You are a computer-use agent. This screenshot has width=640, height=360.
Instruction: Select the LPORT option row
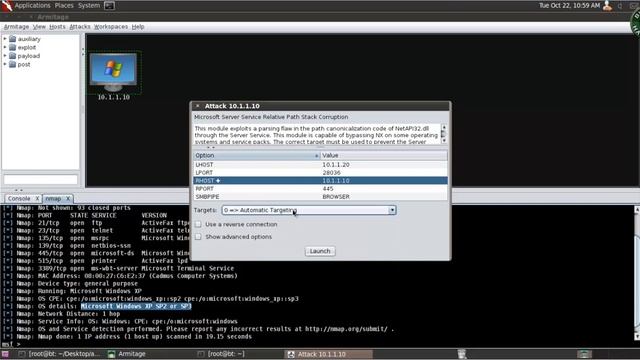(x=320, y=173)
